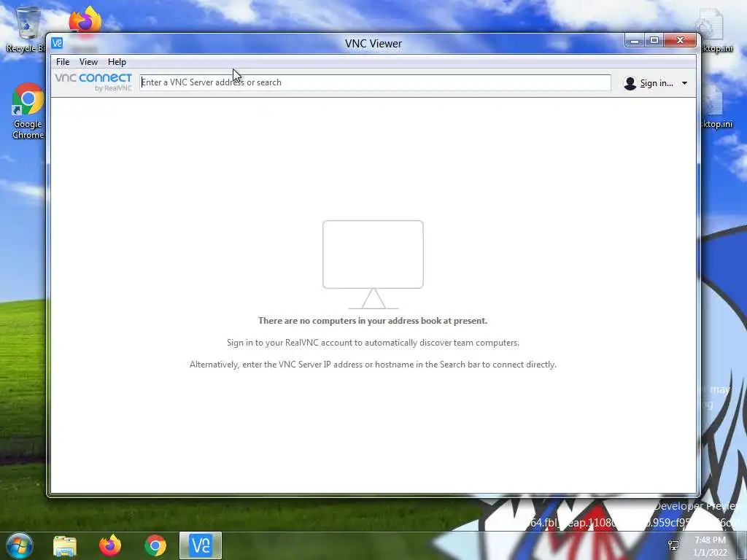747x560 pixels.
Task: Click the taskbar clock showing 7:48 PM
Action: (710, 546)
